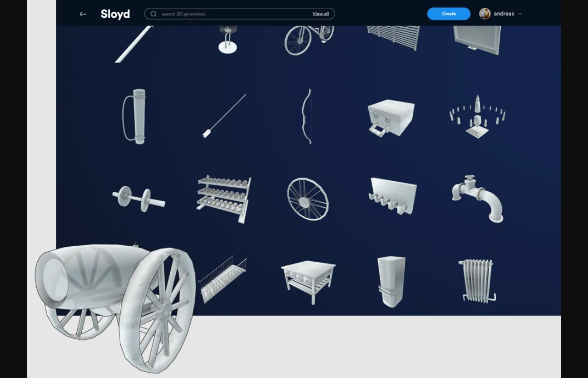This screenshot has height=378, width=588.
Task: Click the search magnifier icon
Action: (153, 14)
